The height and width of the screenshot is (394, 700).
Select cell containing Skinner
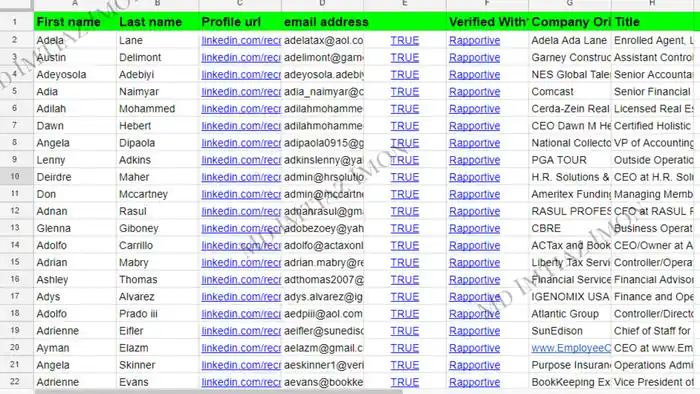(x=158, y=365)
